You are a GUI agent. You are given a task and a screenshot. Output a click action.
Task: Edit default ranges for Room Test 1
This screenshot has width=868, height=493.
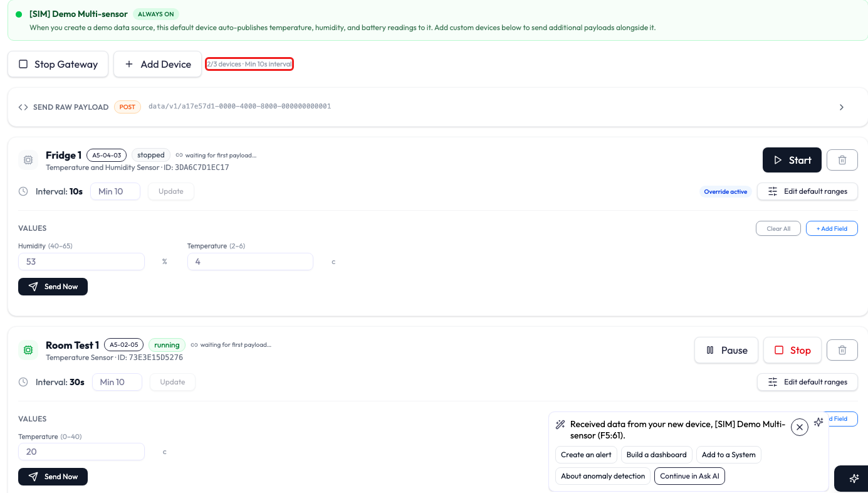(808, 382)
